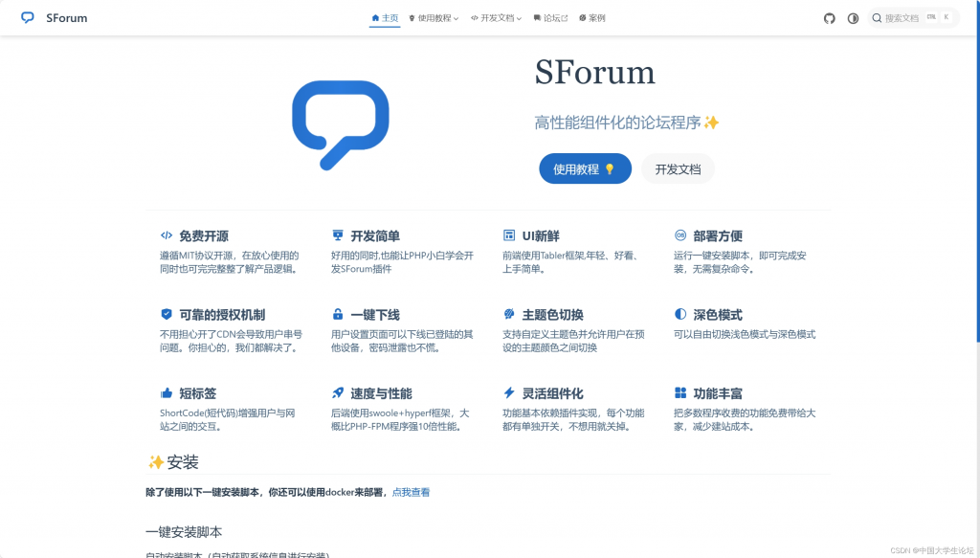980x558 pixels.
Task: Click the 使用教程 blue button
Action: pos(585,168)
